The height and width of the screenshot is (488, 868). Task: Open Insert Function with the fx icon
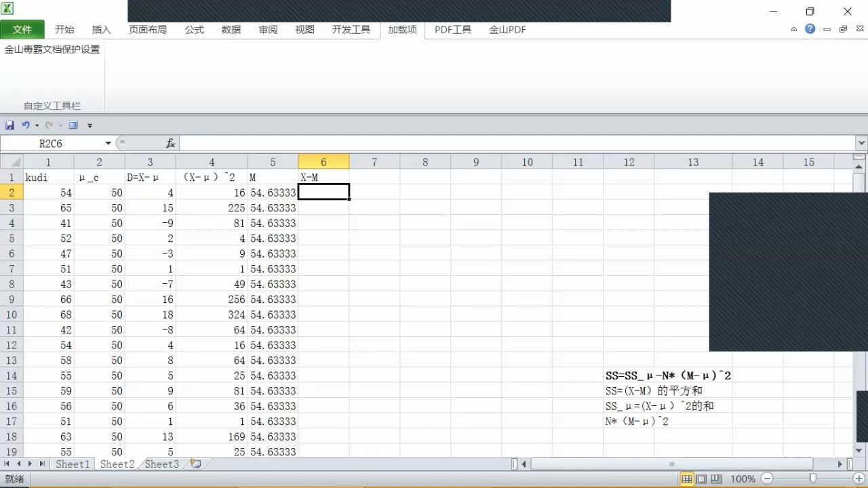(x=170, y=143)
